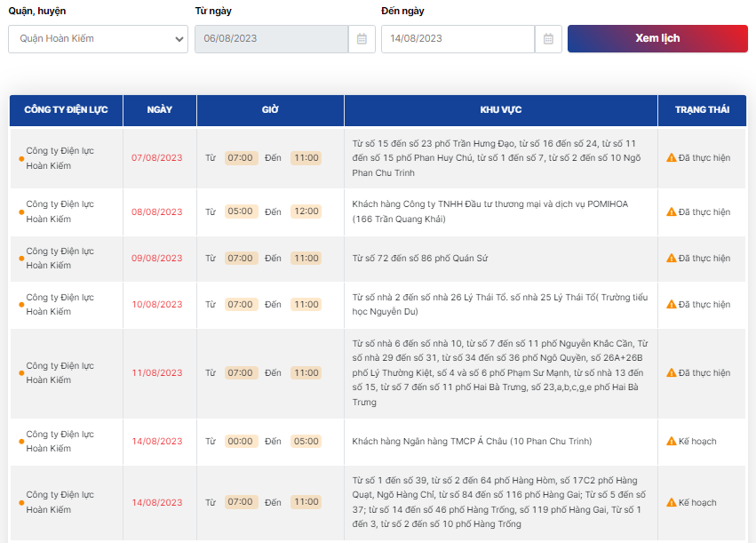This screenshot has height=543, width=756.
Task: Click the Xem lịch button
Action: [657, 38]
